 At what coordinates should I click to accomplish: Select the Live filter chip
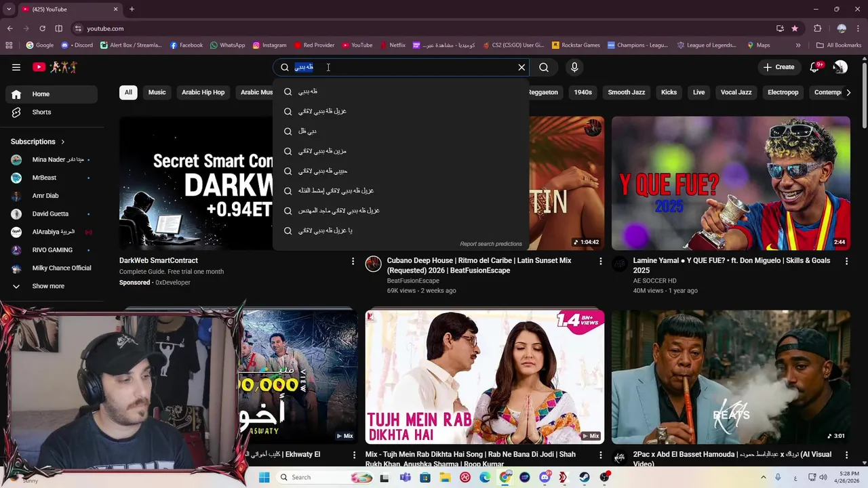tap(699, 92)
